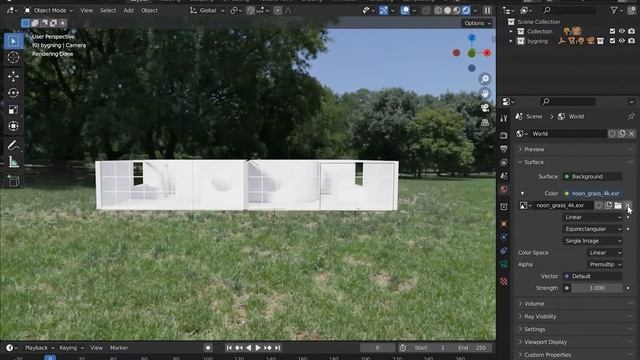This screenshot has width=640, height=360.
Task: Open the Global orientation dropdown
Action: coord(207,11)
